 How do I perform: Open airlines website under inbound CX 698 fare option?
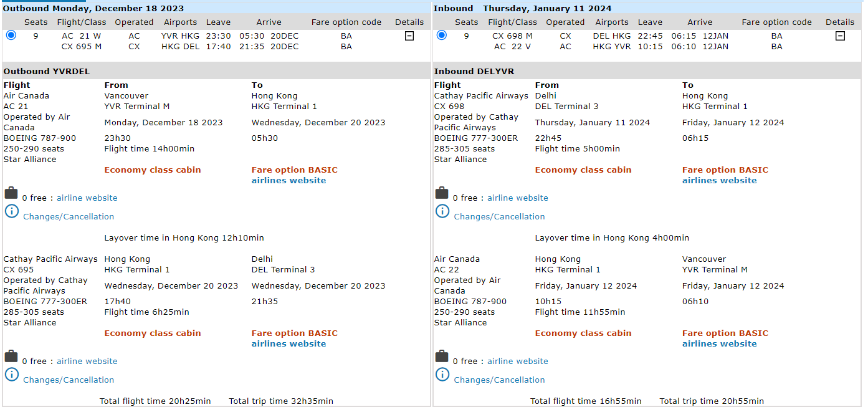pos(719,180)
